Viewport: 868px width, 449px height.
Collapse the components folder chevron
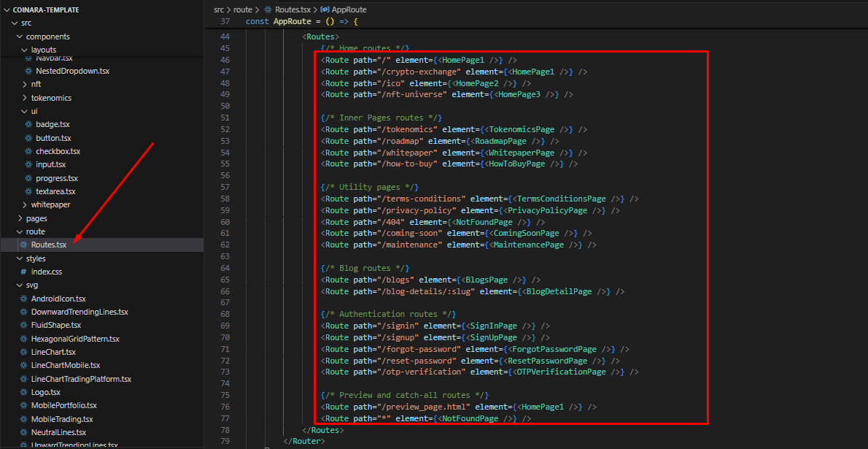(20, 37)
